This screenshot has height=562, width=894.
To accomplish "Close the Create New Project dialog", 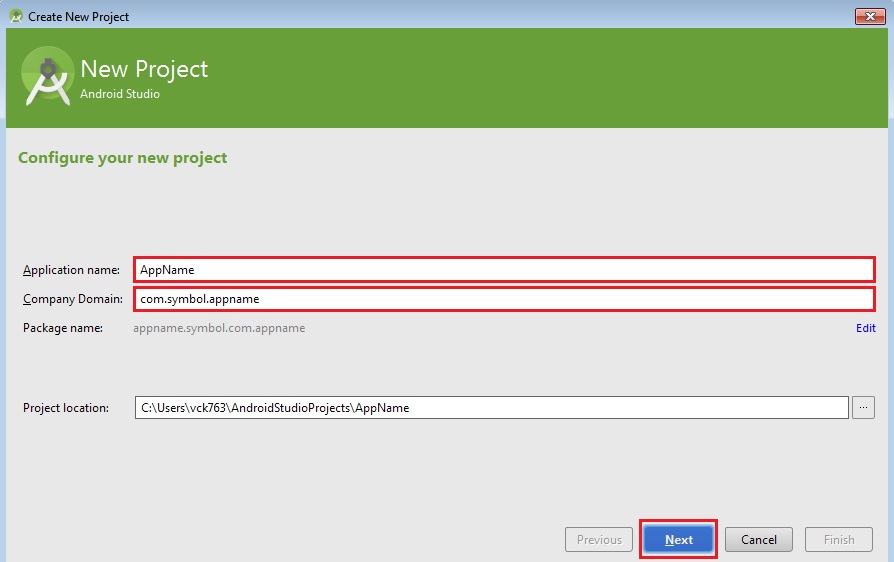I will pyautogui.click(x=868, y=16).
